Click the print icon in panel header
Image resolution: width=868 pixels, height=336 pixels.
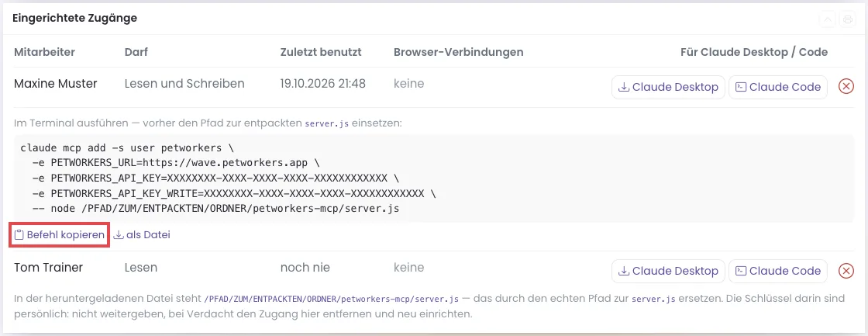pos(848,20)
